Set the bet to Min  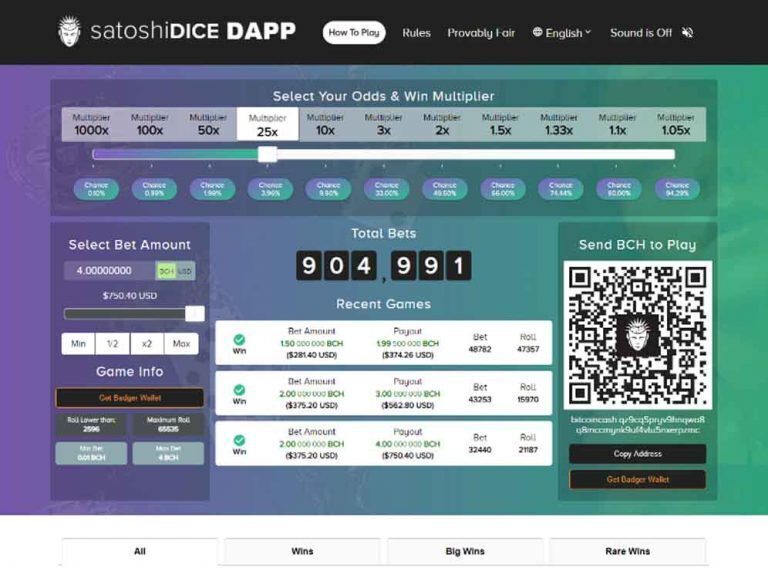coord(78,343)
